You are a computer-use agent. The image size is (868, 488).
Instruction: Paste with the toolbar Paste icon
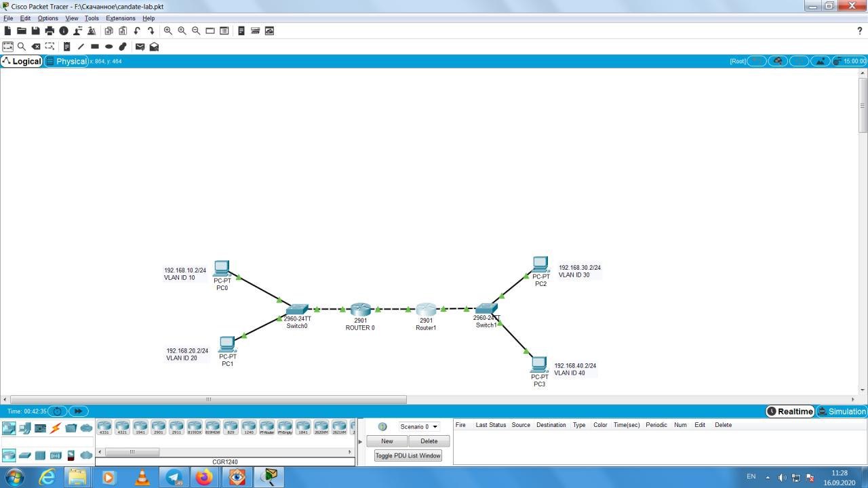point(123,30)
